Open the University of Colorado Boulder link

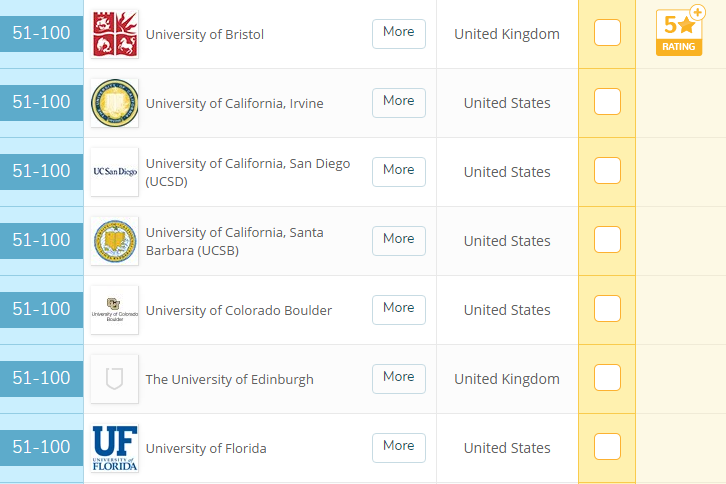coord(238,310)
